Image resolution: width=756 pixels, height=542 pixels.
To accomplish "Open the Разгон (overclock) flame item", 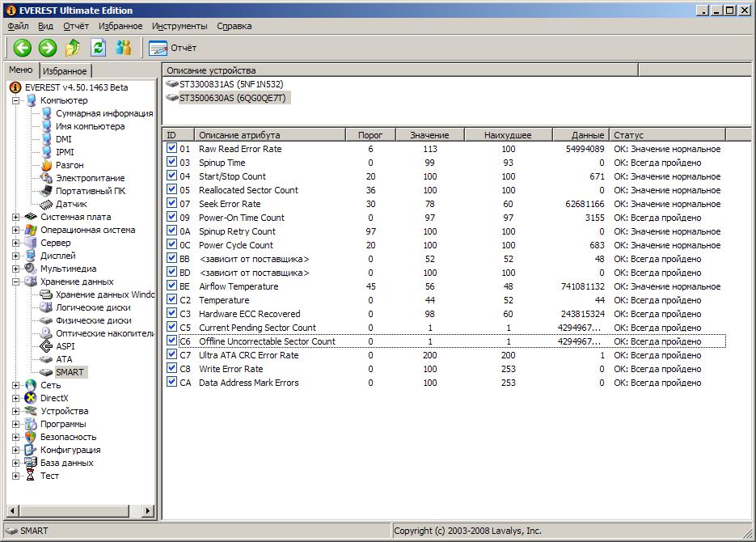I will [69, 165].
